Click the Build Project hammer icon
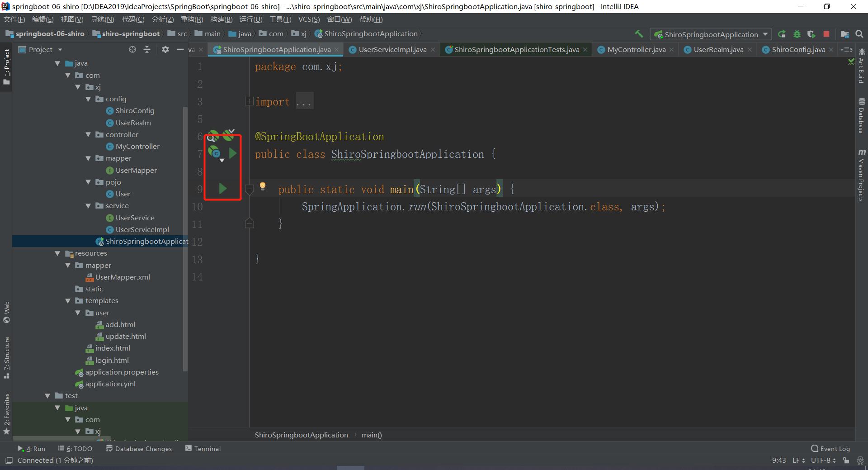Viewport: 868px width, 470px height. click(x=639, y=34)
